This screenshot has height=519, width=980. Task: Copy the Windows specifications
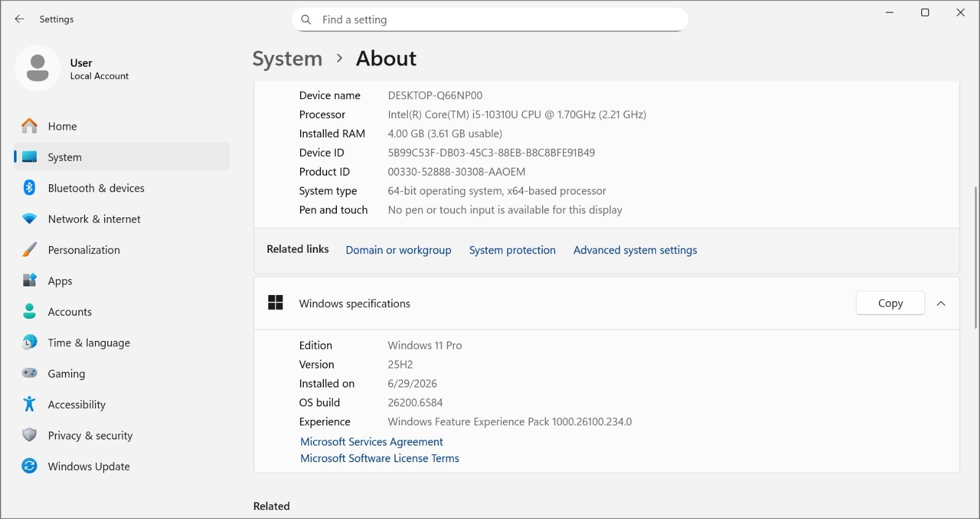(891, 303)
